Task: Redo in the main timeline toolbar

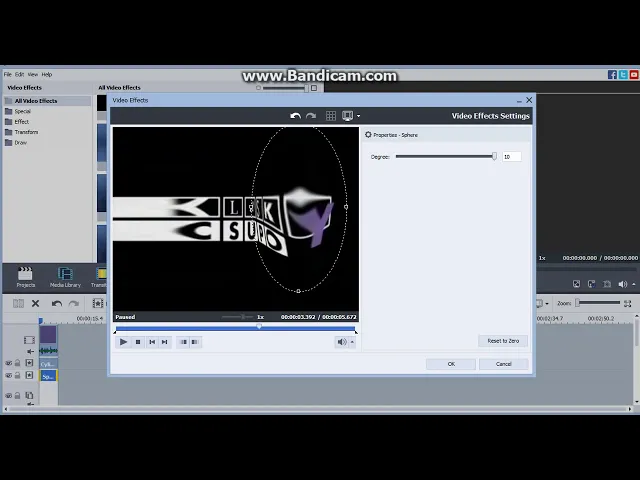Action: pos(73,303)
